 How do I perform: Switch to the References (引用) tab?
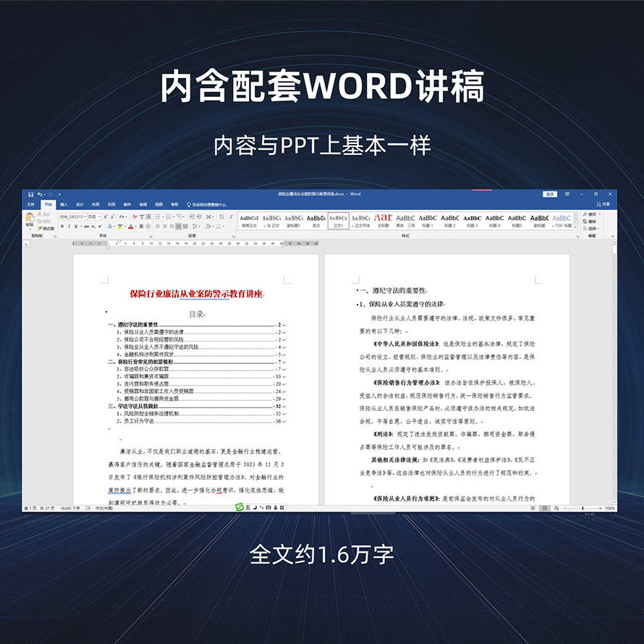tap(111, 204)
